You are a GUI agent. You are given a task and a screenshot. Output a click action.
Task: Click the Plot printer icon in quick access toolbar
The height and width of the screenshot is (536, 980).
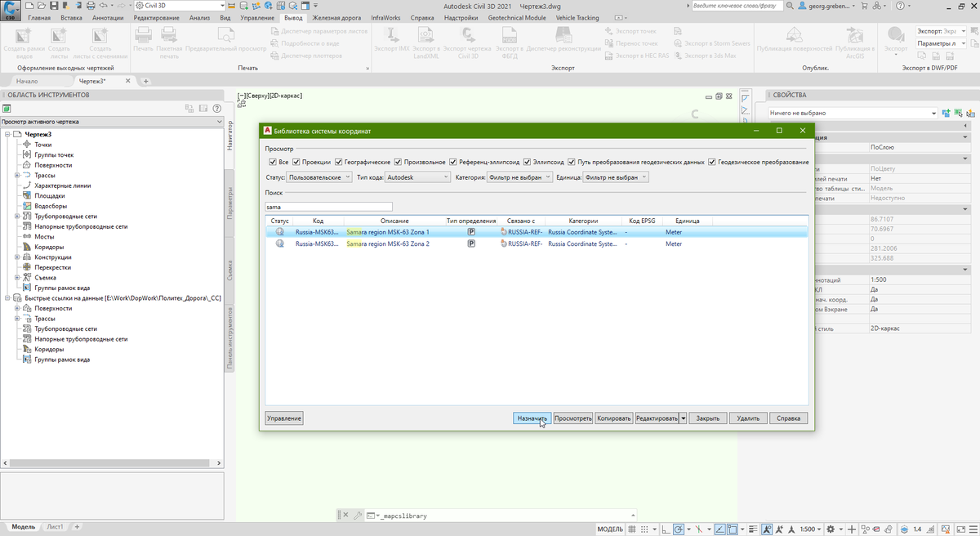click(x=91, y=6)
